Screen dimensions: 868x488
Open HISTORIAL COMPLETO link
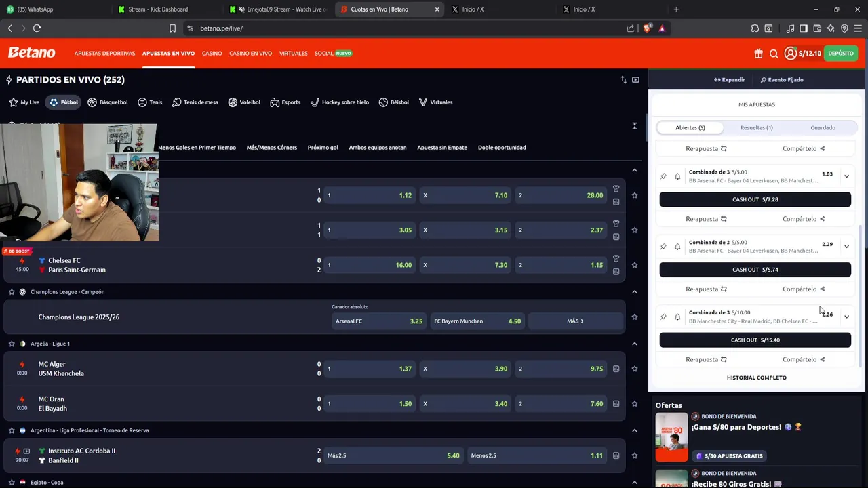point(756,378)
